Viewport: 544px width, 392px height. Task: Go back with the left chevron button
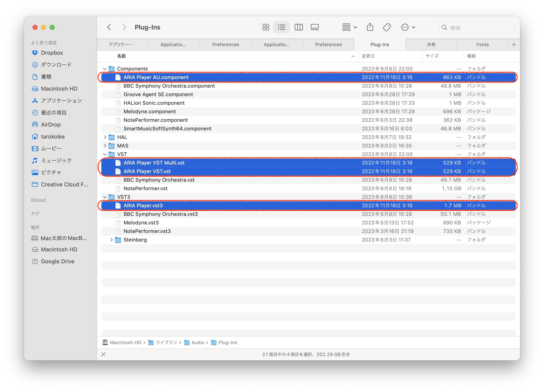point(109,27)
